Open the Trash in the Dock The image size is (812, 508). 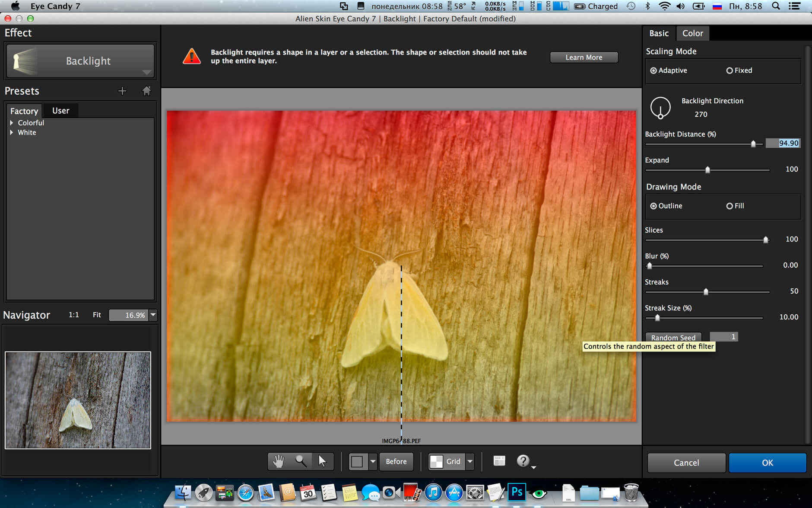click(x=631, y=492)
